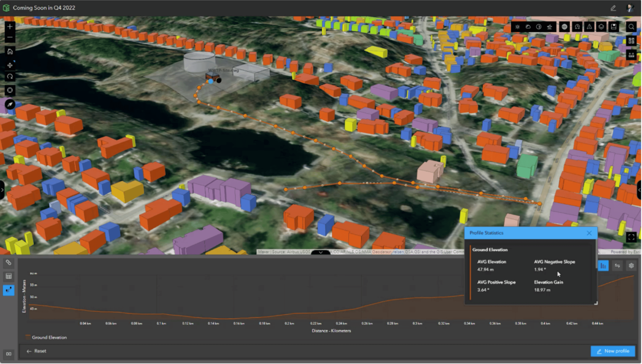Select the daylight/sun tool in the top toolbar
The width and height of the screenshot is (642, 364).
[x=518, y=27]
